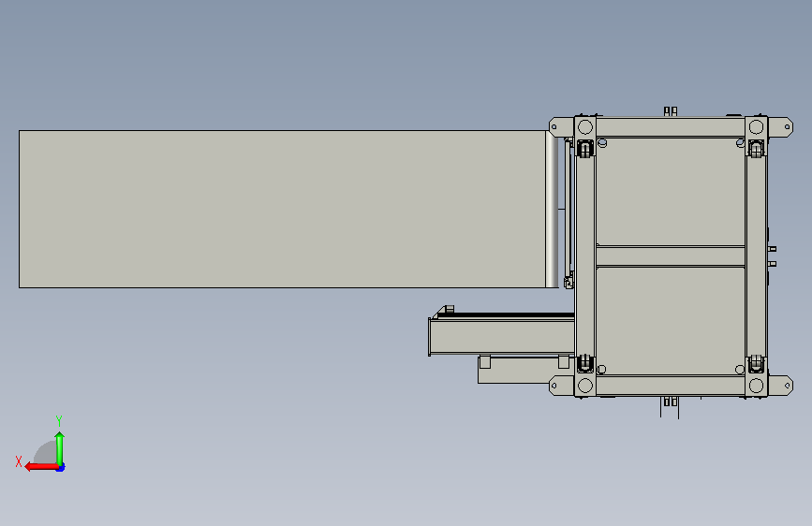Viewport: 812px width, 526px height.
Task: Select the top-left mounting ear of the frame
Action: pyautogui.click(x=561, y=127)
